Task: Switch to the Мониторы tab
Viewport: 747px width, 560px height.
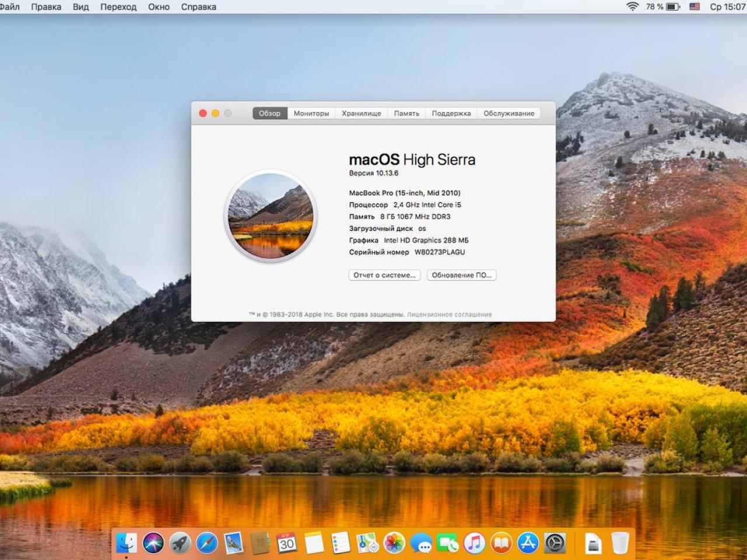Action: 311,113
